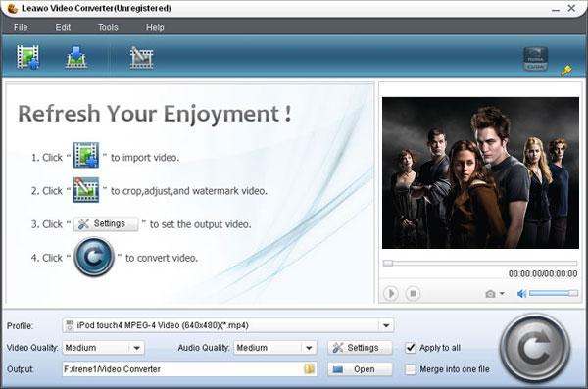
Task: Click the Leawo app icon in title bar
Action: point(13,8)
